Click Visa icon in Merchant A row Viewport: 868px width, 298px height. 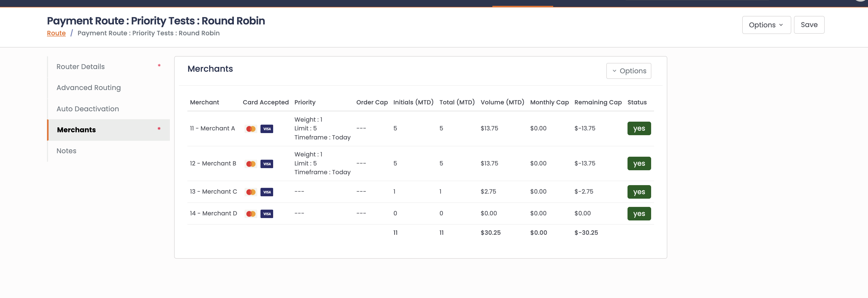(267, 129)
